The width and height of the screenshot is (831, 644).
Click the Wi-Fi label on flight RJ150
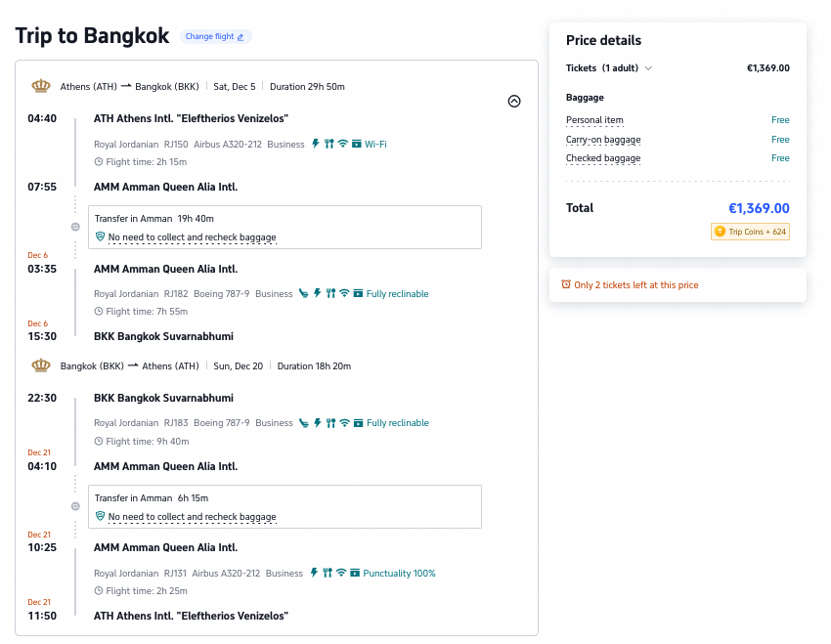point(375,144)
